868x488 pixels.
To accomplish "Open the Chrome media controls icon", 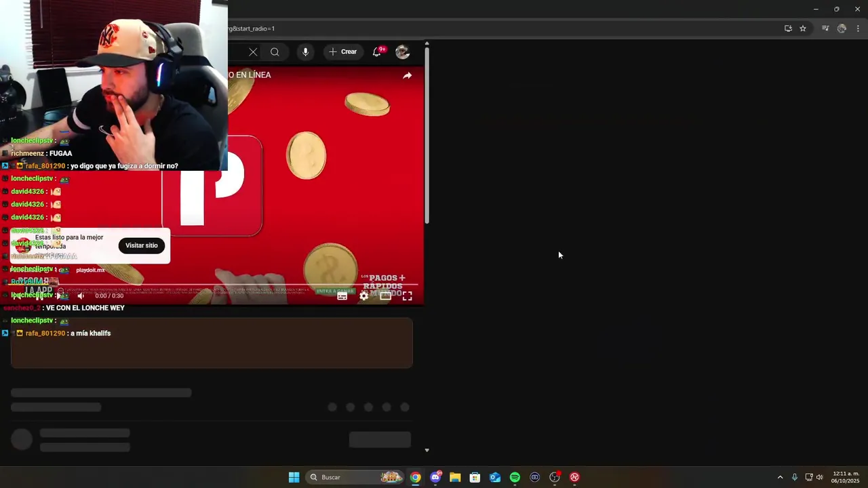I will (825, 28).
